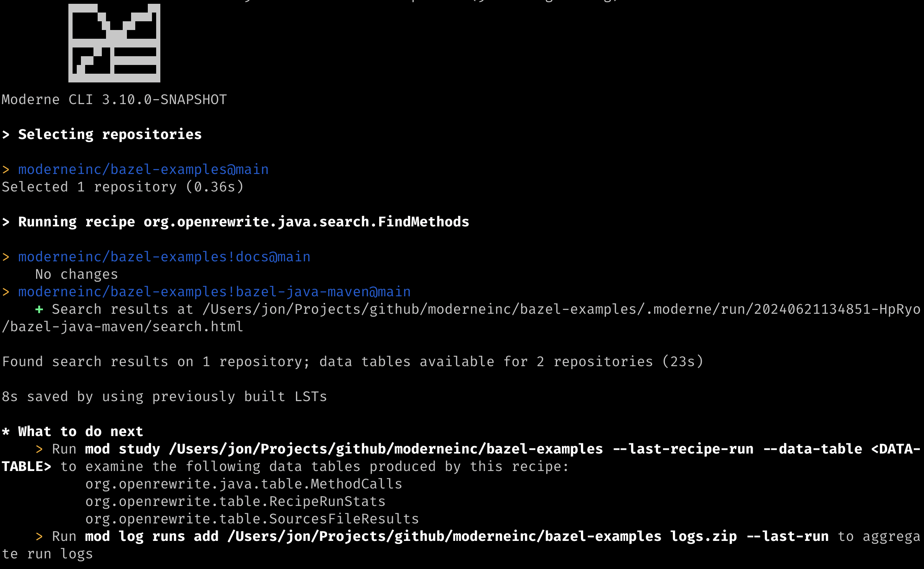Open the bazel-examples!bazel-java-maven@main link
Viewport: 924px width, 569px height.
coord(214,292)
